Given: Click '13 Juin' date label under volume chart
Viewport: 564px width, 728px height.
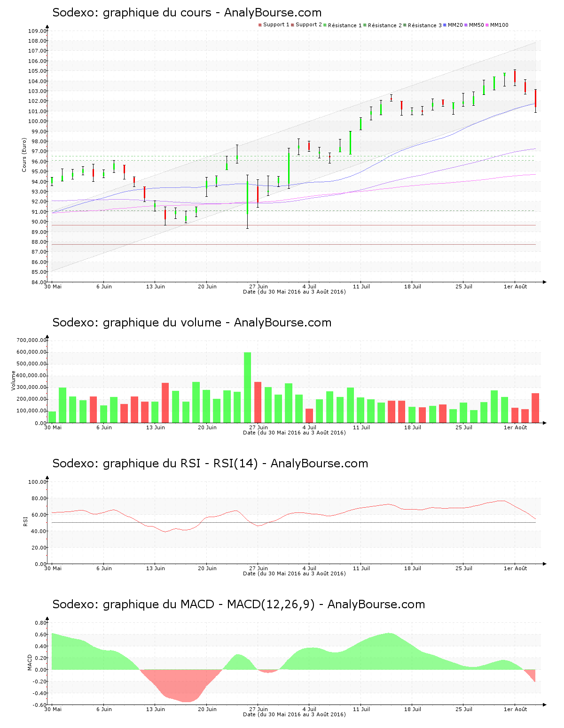Looking at the screenshot, I should [156, 427].
